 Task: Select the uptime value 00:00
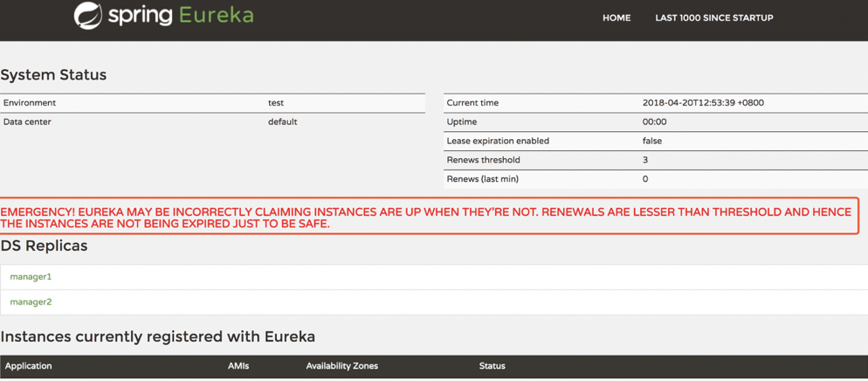[x=654, y=121]
